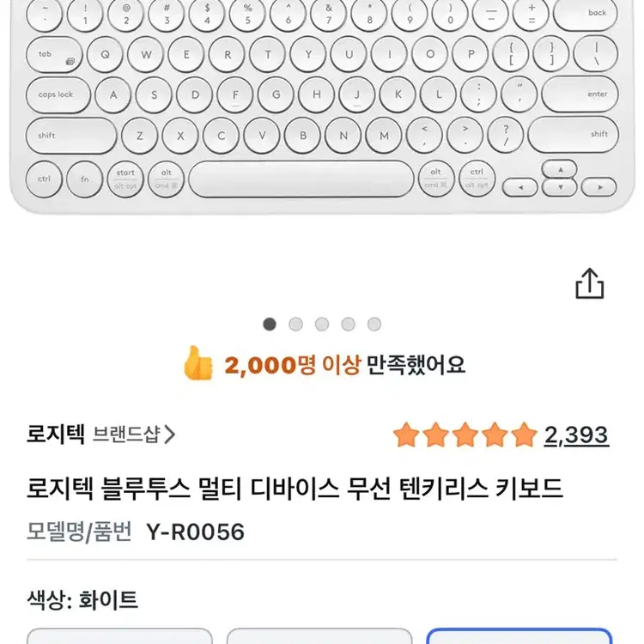This screenshot has height=644, width=644.
Task: Open the 2,393 reviews link
Action: coord(576,435)
